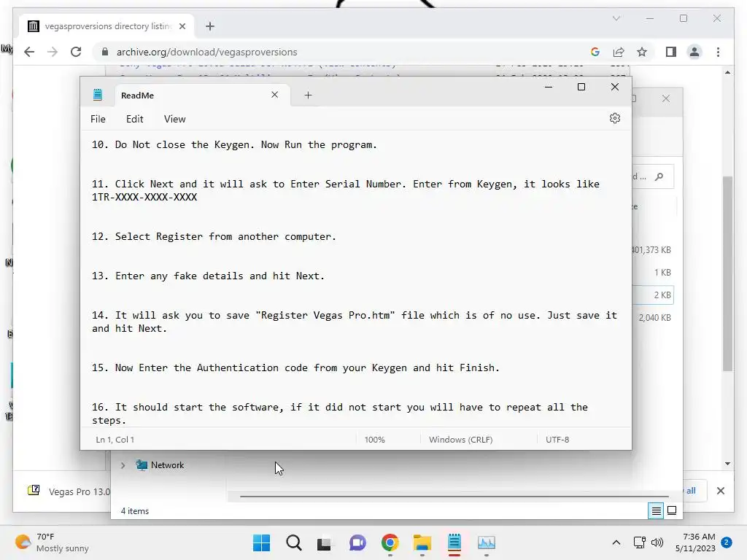Switch to File Explorer on taskbar

tap(422, 542)
